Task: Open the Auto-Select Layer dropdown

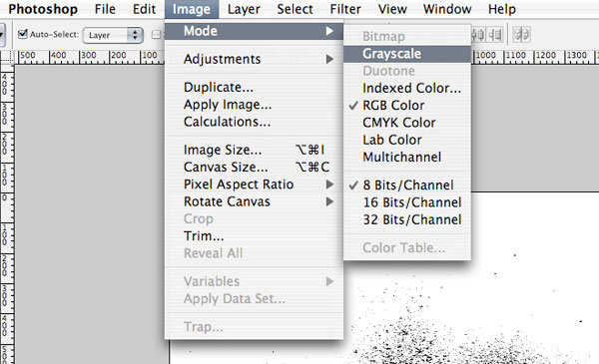Action: pos(113,35)
